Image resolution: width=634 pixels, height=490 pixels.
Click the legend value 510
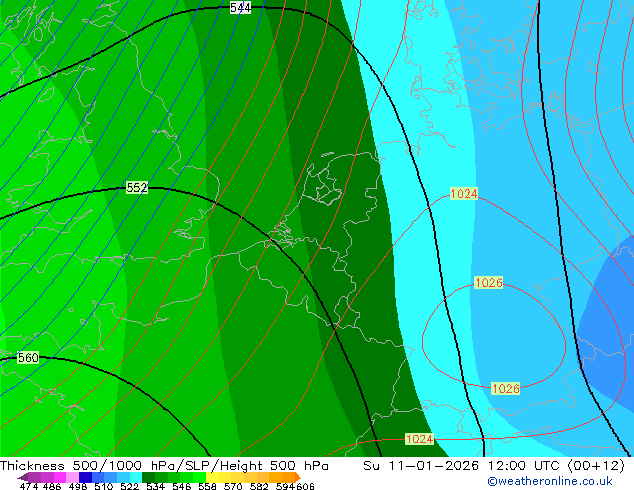pos(104,486)
